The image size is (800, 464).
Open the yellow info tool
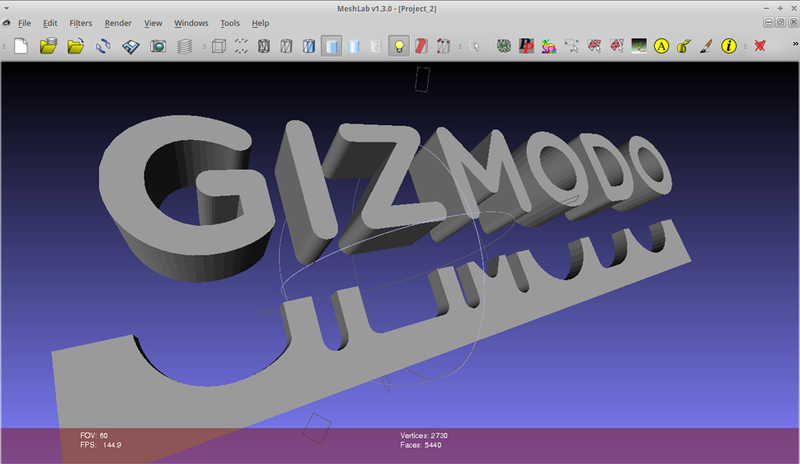click(x=729, y=46)
